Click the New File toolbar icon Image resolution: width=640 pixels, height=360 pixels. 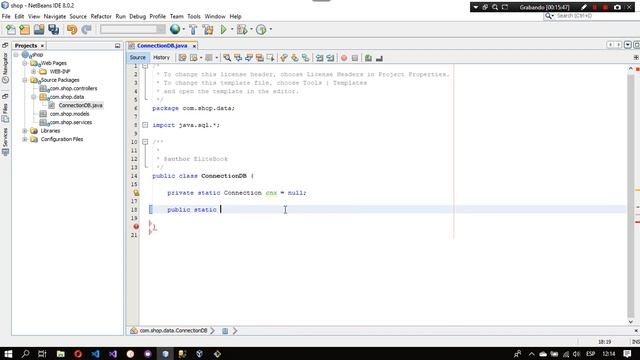point(11,29)
